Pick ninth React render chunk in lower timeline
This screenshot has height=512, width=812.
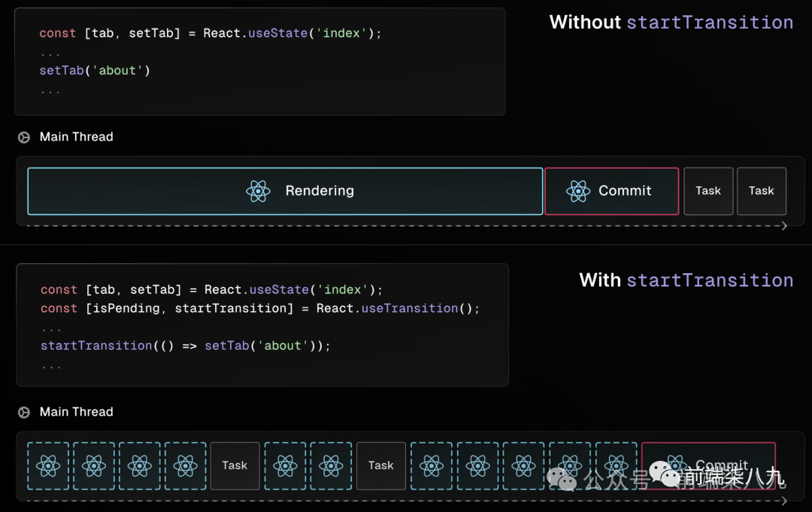pos(523,466)
